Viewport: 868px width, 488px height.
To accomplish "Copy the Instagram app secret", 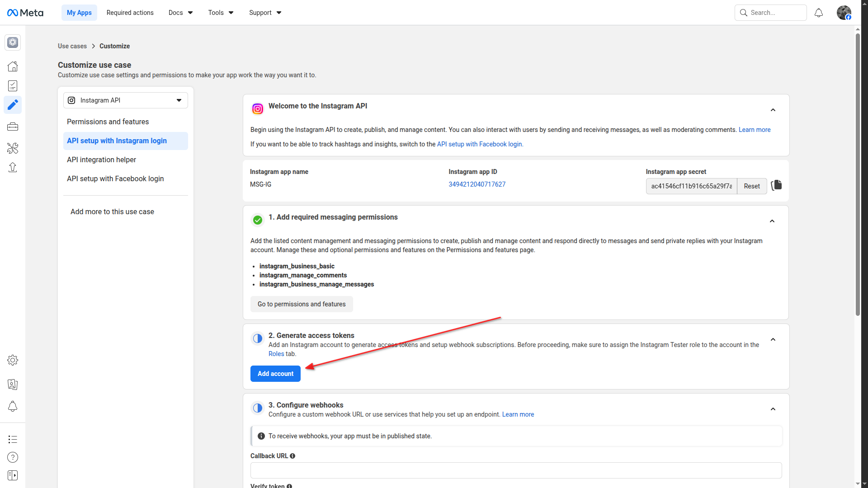I will (x=777, y=185).
